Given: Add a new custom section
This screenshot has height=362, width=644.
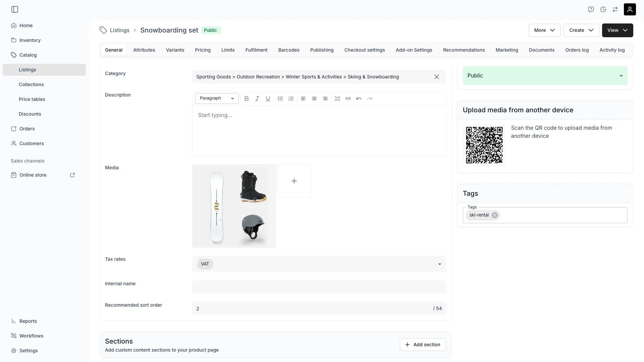Looking at the screenshot, I should (423, 345).
